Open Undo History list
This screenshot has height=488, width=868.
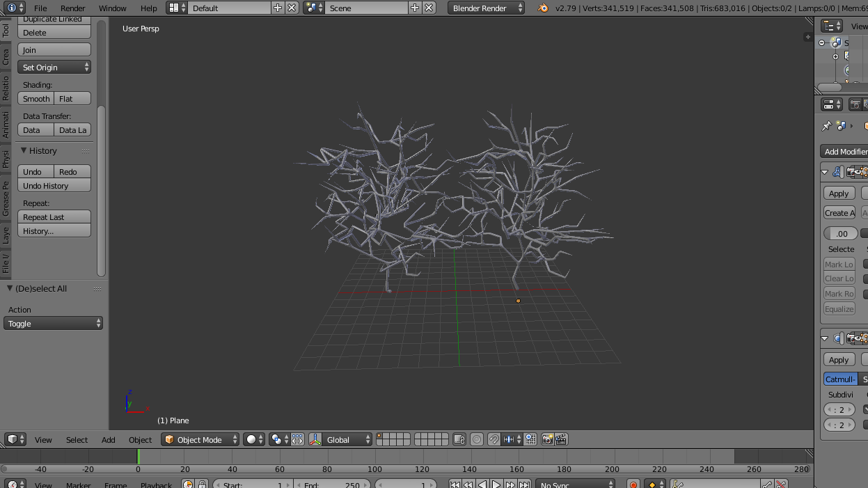54,186
